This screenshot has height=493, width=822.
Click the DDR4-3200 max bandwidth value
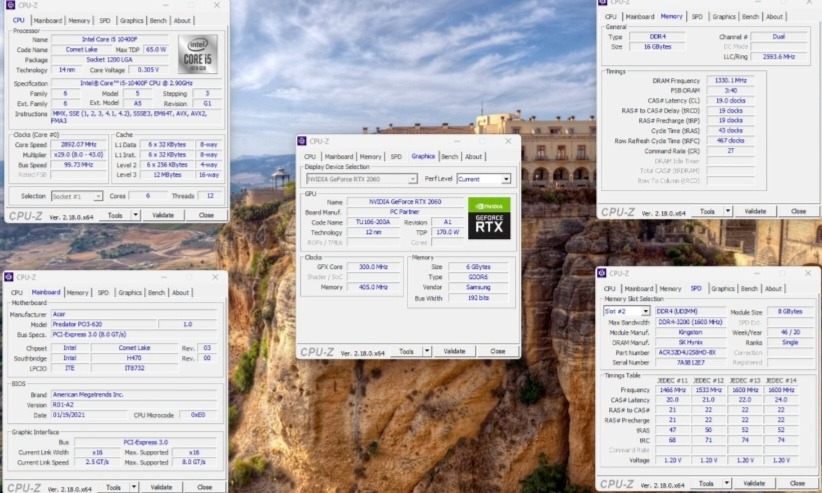coord(690,322)
